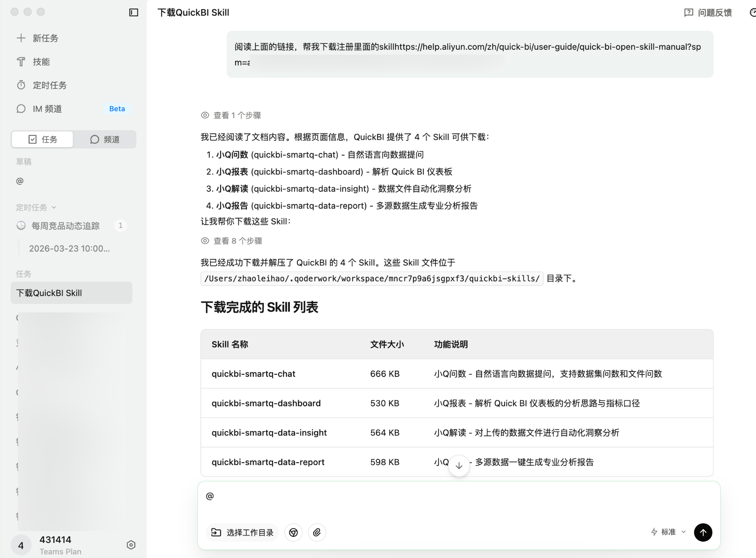Open the 每周竞品动态追踪 scheduled task
The image size is (756, 558).
click(65, 226)
